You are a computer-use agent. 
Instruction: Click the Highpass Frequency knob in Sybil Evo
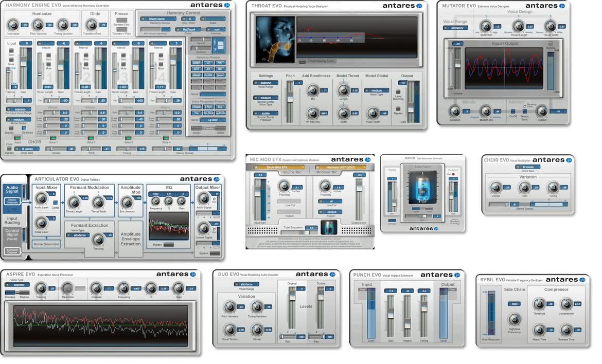pyautogui.click(x=515, y=319)
